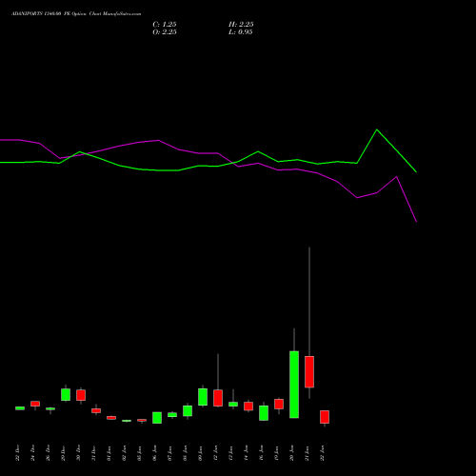The image size is (476, 476).
Task: Click the '21 Jan' date label
Action: (307, 453)
